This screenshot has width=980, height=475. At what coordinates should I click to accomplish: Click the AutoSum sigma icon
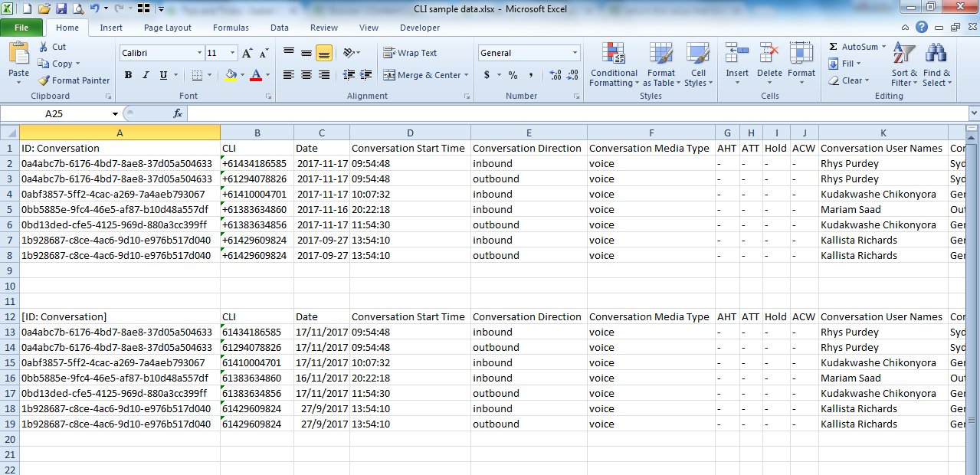coord(834,47)
